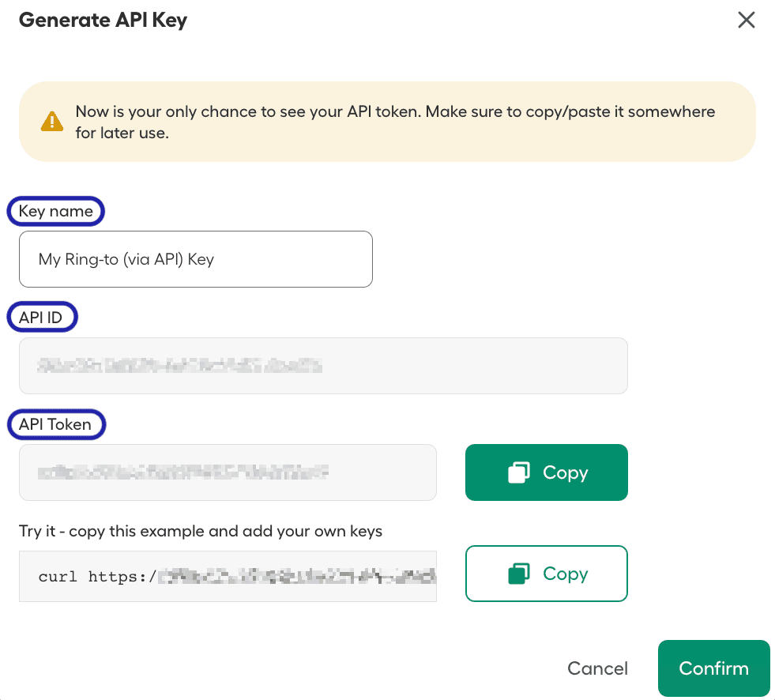Click the 'Try it' example instruction text

tap(201, 531)
